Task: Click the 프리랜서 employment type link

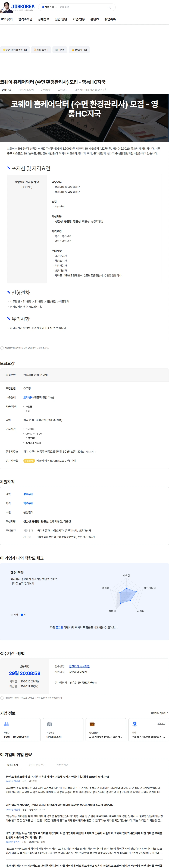Action: tap(28, 398)
